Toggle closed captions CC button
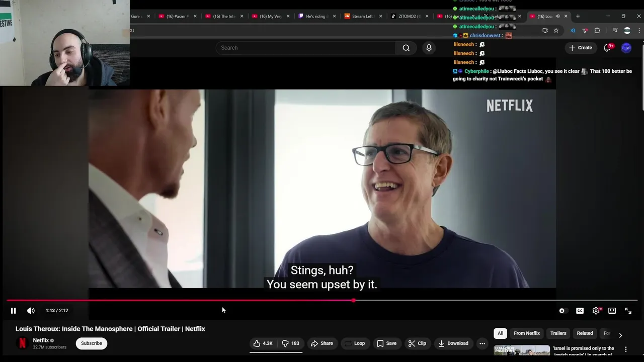The height and width of the screenshot is (362, 644). 580,311
